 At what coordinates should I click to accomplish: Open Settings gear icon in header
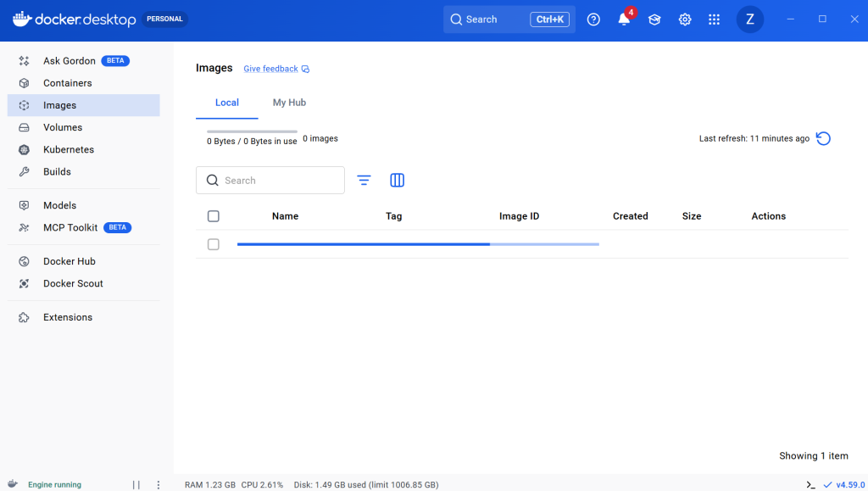click(685, 20)
